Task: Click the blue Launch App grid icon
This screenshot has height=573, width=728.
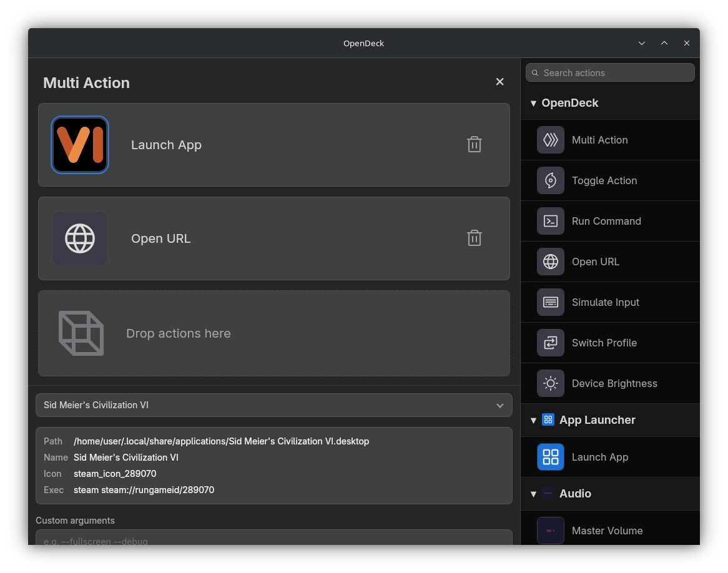Action: [551, 457]
